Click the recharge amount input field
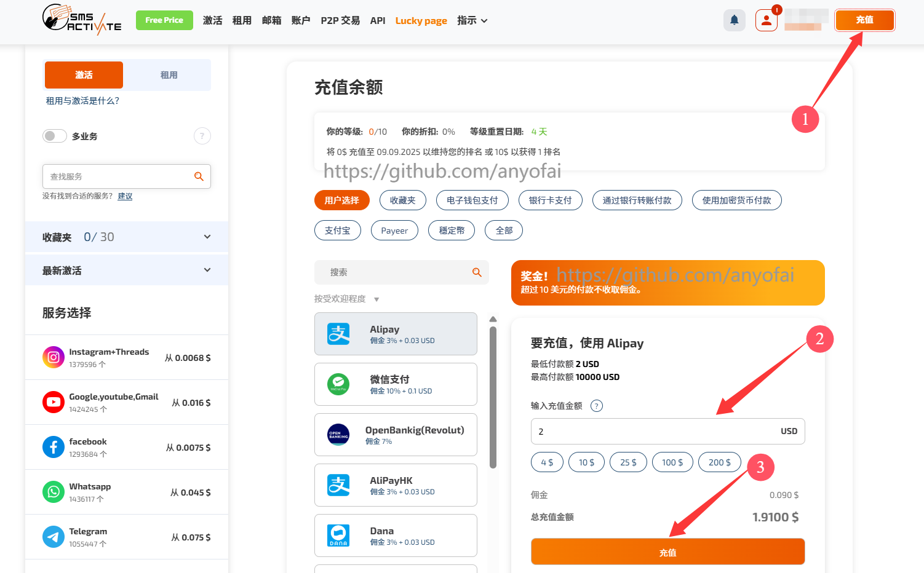Image resolution: width=924 pixels, height=573 pixels. point(667,432)
